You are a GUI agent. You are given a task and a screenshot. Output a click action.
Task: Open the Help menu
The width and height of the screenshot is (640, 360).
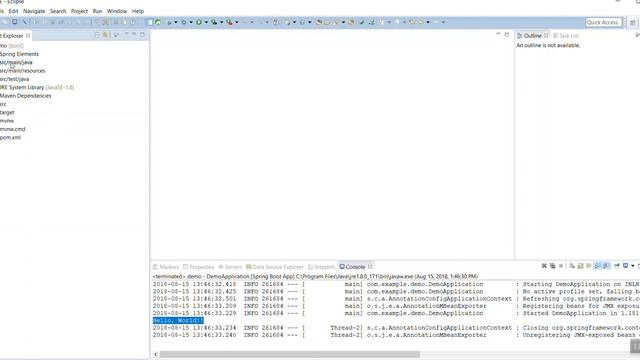click(138, 11)
